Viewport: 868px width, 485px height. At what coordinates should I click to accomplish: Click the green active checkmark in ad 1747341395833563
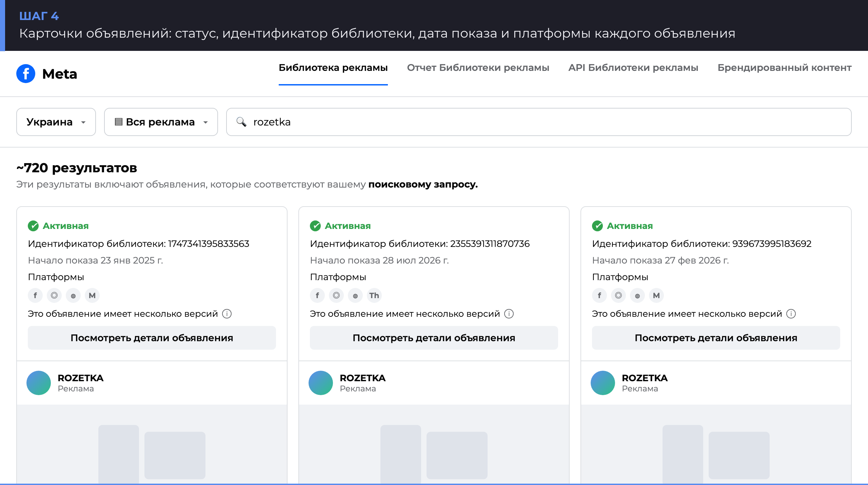point(33,226)
